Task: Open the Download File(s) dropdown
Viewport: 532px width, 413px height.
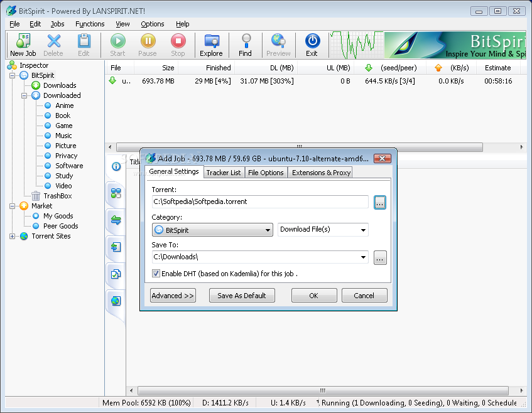Action: click(323, 230)
